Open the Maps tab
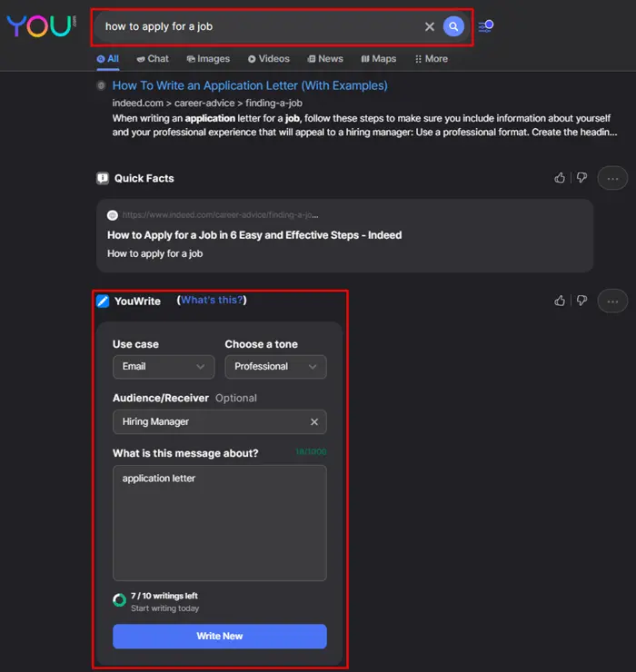This screenshot has height=672, width=636. pyautogui.click(x=379, y=59)
